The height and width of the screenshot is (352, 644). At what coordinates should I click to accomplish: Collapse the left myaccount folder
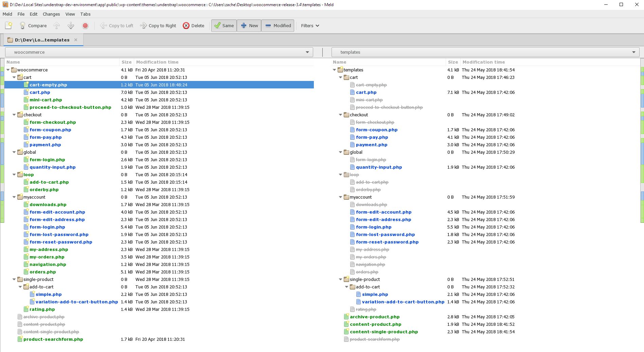[x=14, y=197]
